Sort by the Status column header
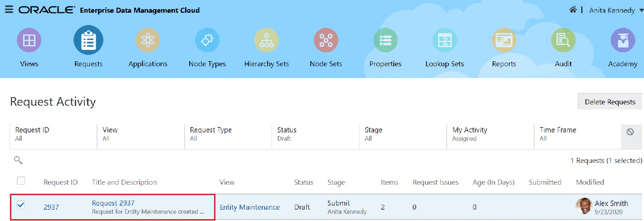The width and height of the screenshot is (644, 221). coord(304,182)
